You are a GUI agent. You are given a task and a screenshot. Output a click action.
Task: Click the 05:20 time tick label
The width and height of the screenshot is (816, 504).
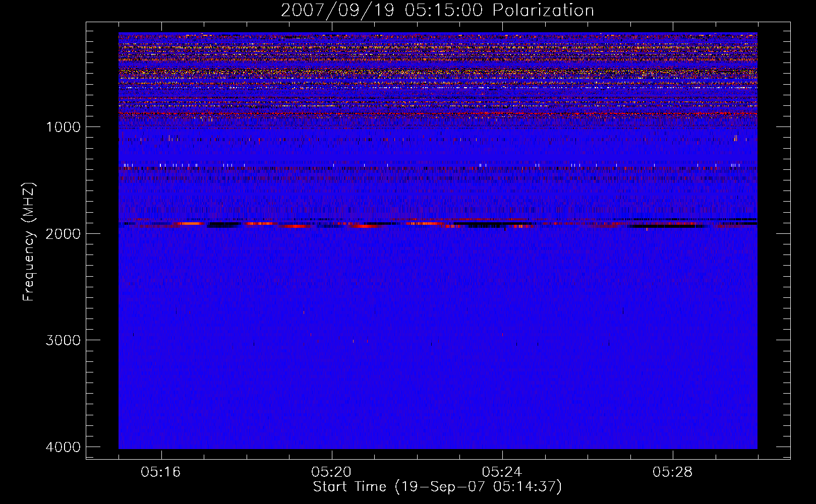[331, 472]
